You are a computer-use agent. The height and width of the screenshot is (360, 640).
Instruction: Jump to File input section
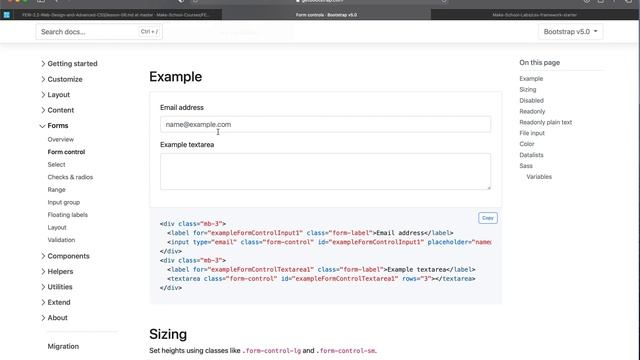click(x=532, y=133)
